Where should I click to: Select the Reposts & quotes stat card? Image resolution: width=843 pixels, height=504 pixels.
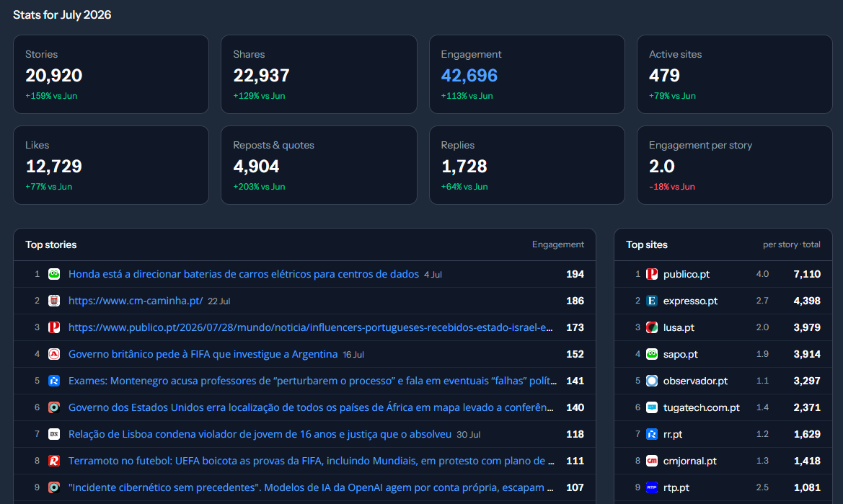coord(319,165)
